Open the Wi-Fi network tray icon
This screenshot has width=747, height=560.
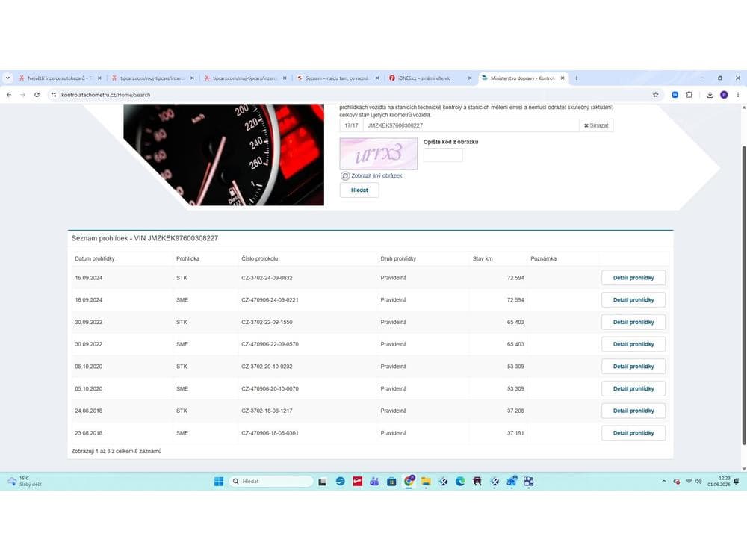click(689, 482)
